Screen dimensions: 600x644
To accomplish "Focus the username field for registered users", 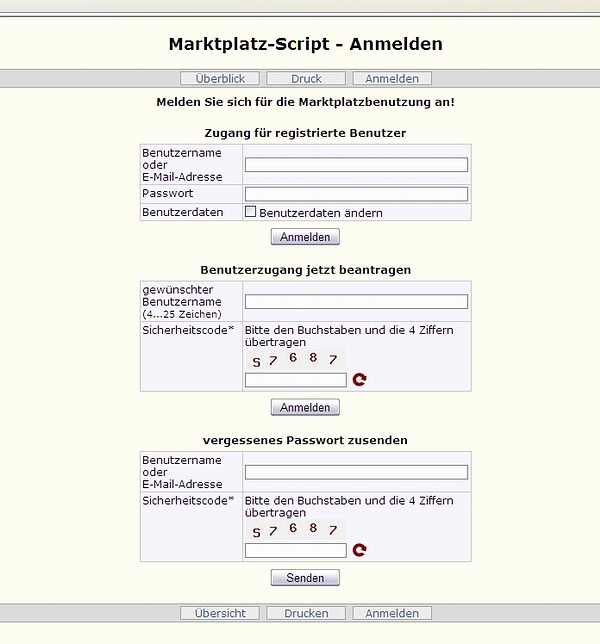I will point(356,165).
